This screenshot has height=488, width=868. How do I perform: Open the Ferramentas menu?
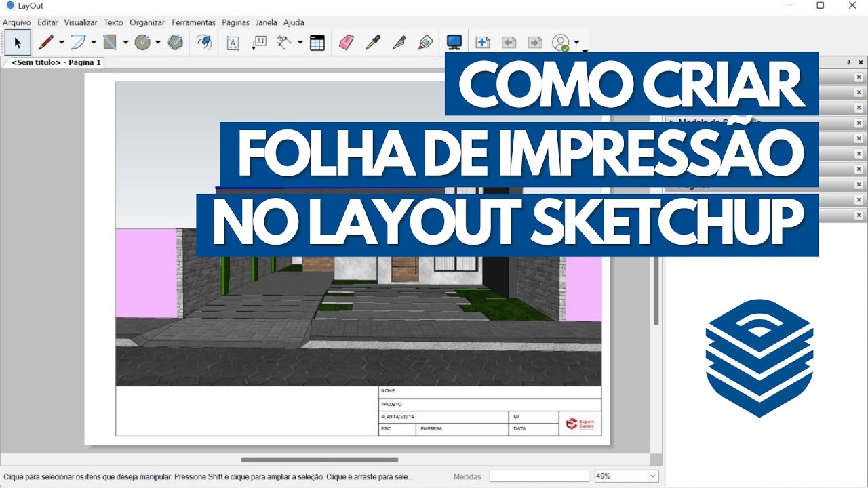coord(193,22)
